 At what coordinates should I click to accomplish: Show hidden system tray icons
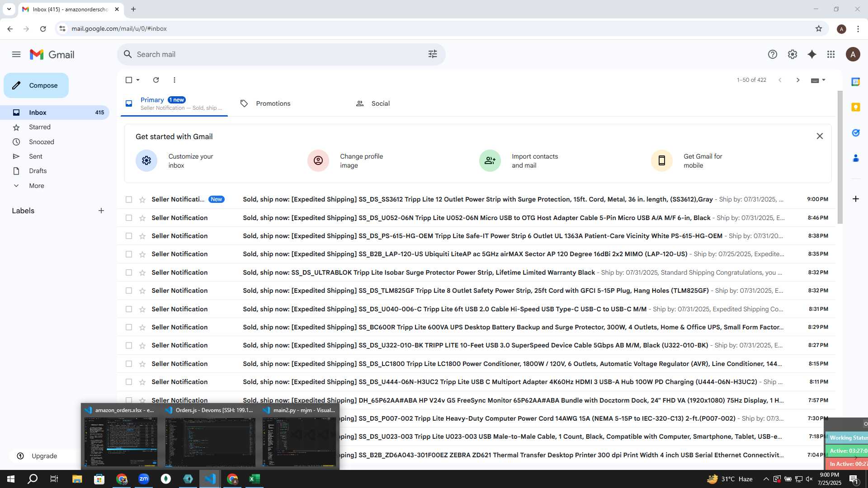[766, 479]
